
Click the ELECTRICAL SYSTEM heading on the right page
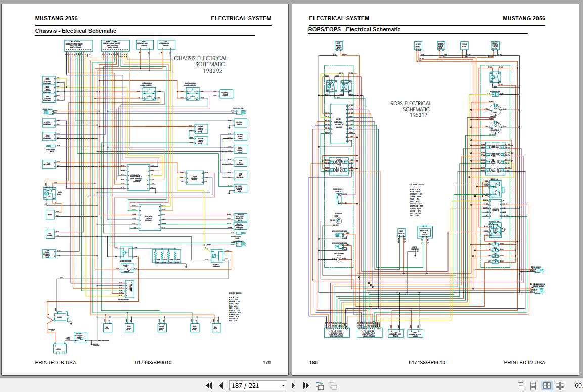click(339, 18)
